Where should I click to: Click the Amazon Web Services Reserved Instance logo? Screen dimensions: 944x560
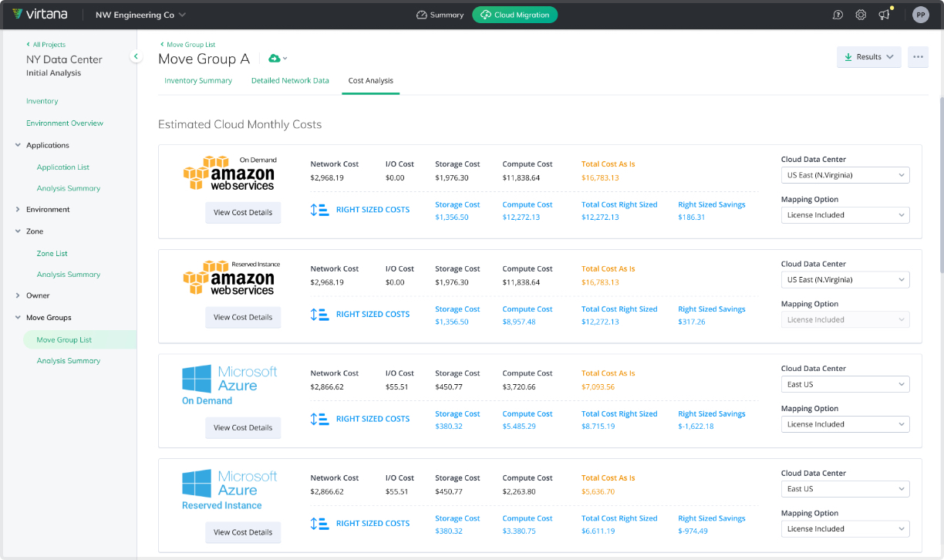231,278
